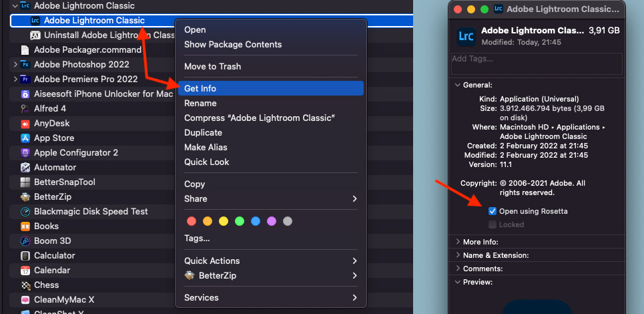Screen dimensions: 644x314
Task: Click the Blackmagic Disk Speed Test icon
Action: 25,212
